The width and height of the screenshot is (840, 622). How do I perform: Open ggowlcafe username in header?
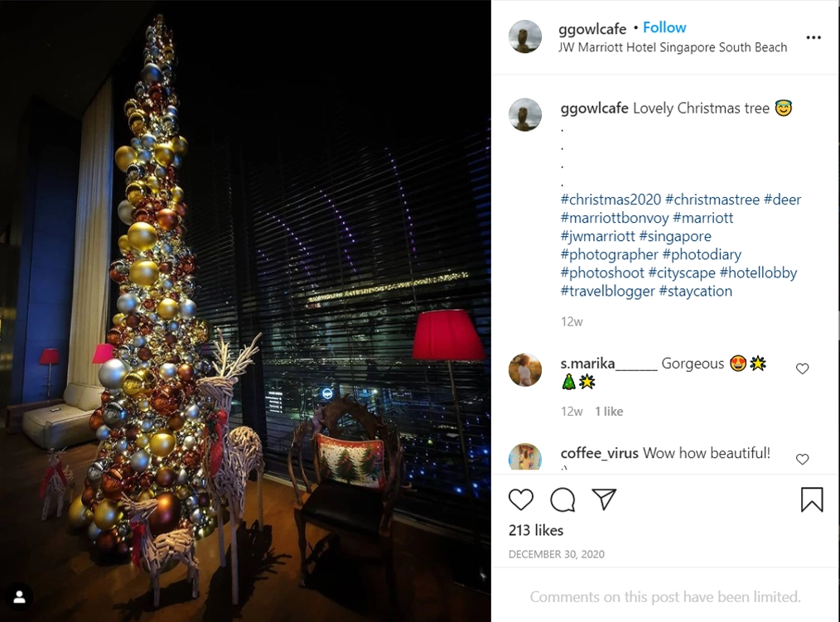click(592, 28)
